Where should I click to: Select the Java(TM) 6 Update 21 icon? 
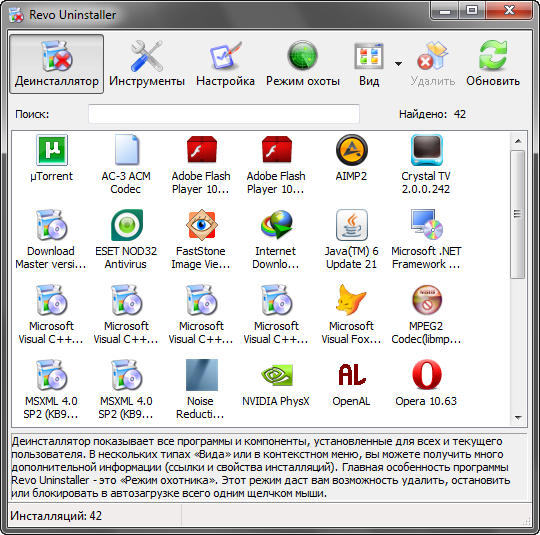(352, 225)
